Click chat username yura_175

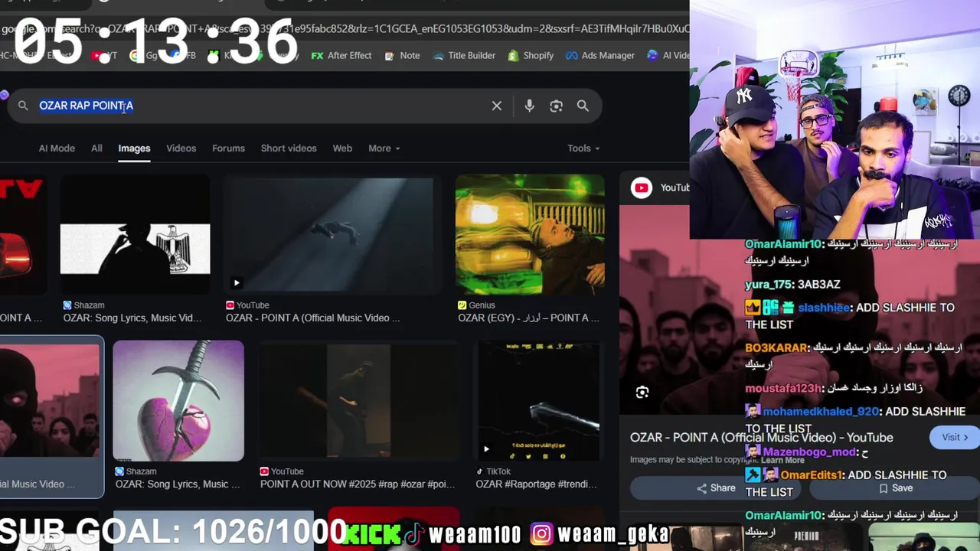point(768,284)
